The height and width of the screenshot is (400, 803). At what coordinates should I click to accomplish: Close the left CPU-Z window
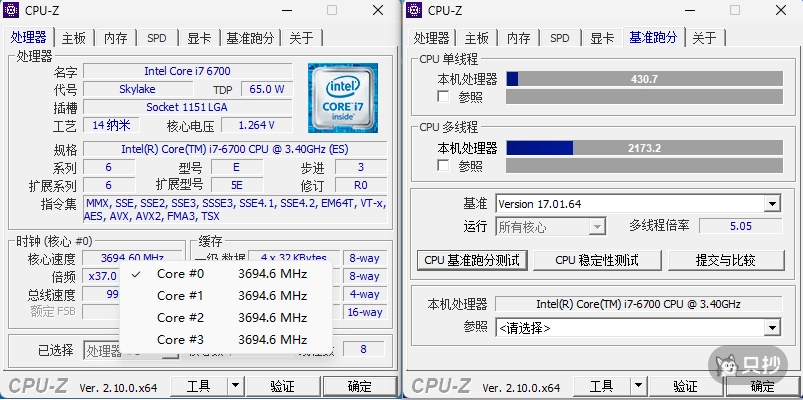pos(378,10)
